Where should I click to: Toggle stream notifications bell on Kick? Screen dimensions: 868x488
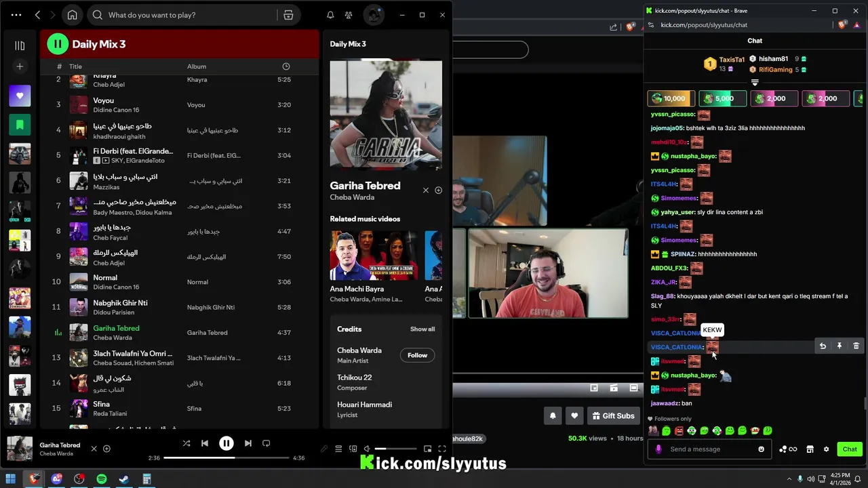coord(553,415)
